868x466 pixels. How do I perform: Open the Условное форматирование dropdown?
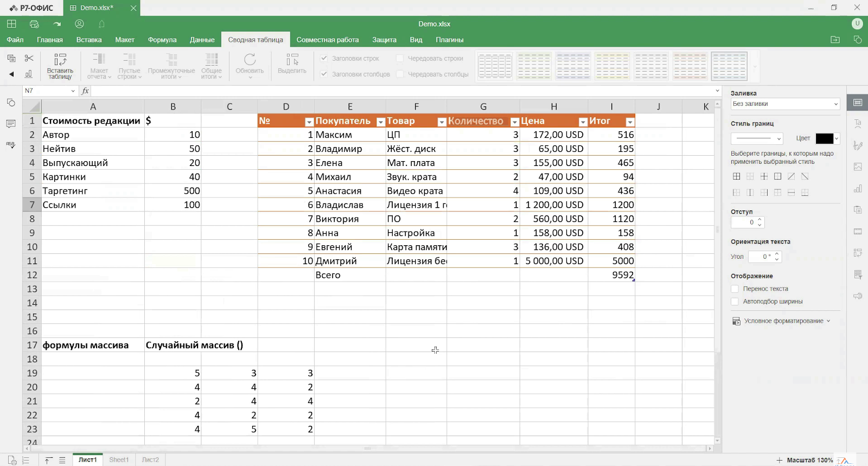coord(781,321)
